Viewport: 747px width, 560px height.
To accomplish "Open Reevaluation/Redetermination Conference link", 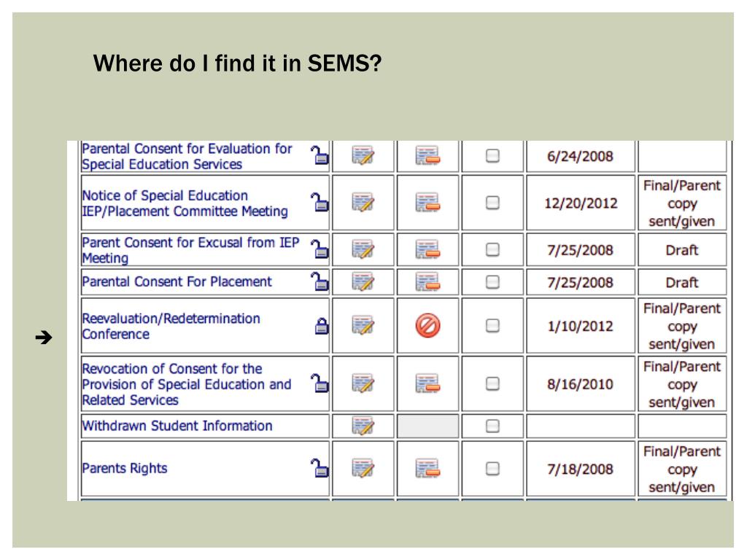I will click(x=171, y=326).
